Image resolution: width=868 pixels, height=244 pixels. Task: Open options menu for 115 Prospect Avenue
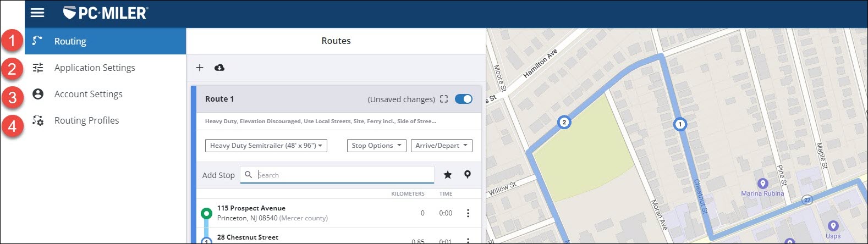(x=468, y=213)
